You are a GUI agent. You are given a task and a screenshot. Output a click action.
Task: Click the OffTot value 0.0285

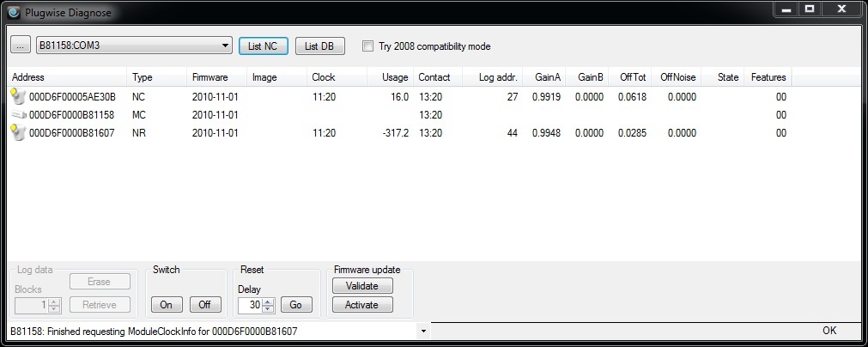632,133
